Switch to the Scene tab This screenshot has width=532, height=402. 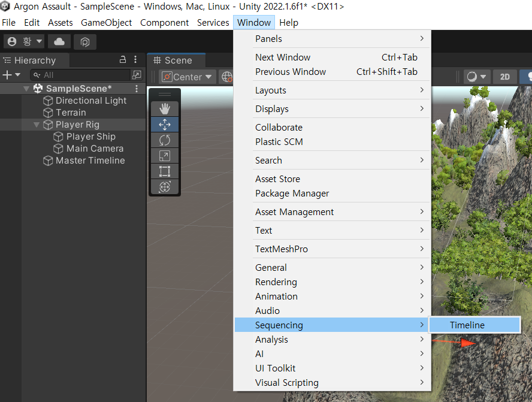[176, 61]
